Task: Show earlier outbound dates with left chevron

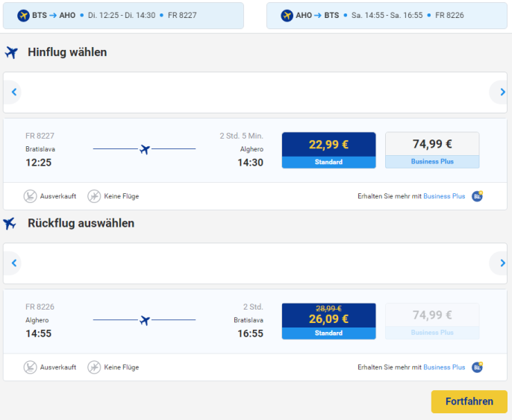Action: tap(13, 92)
